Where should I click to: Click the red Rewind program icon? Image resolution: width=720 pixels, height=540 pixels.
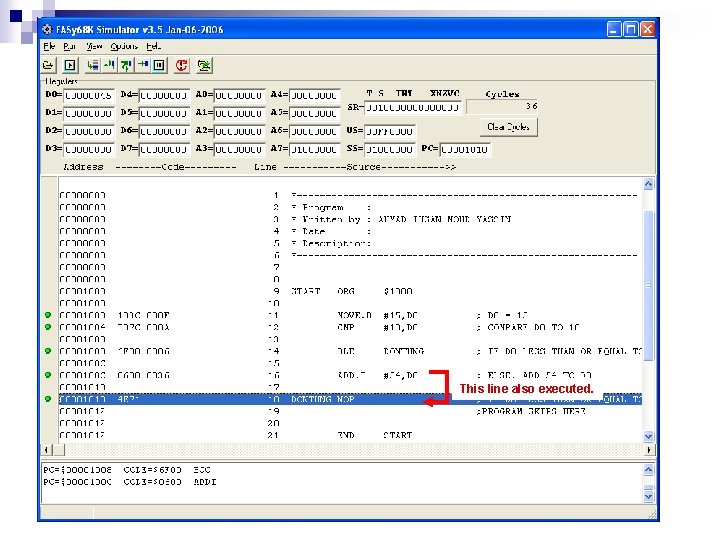pyautogui.click(x=181, y=65)
